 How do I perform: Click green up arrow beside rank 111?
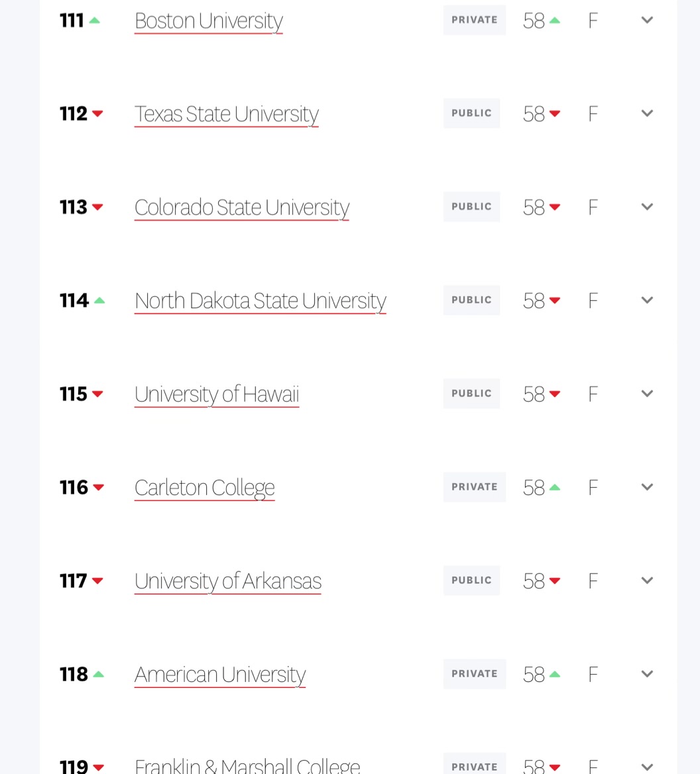[94, 21]
